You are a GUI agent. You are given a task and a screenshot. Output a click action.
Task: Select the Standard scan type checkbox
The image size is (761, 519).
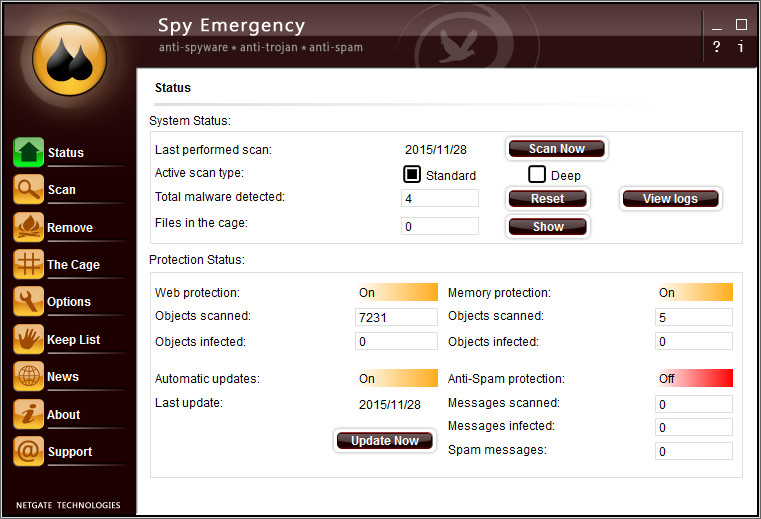point(411,175)
